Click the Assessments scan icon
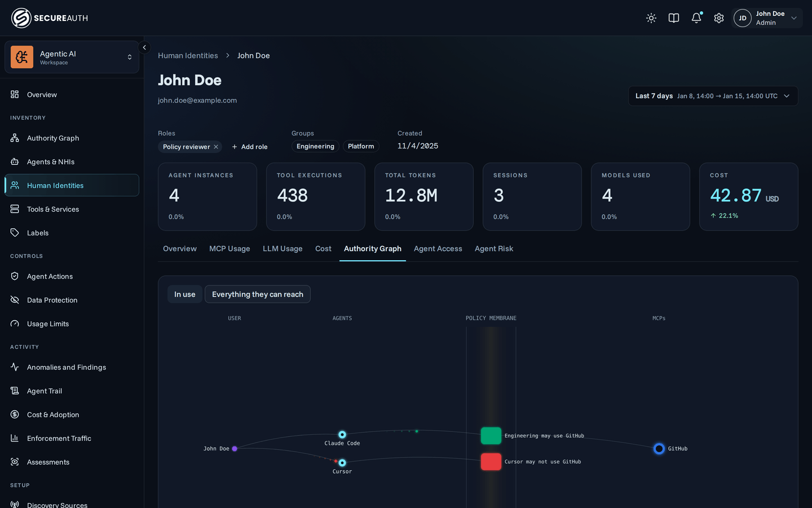The height and width of the screenshot is (508, 812). [15, 462]
